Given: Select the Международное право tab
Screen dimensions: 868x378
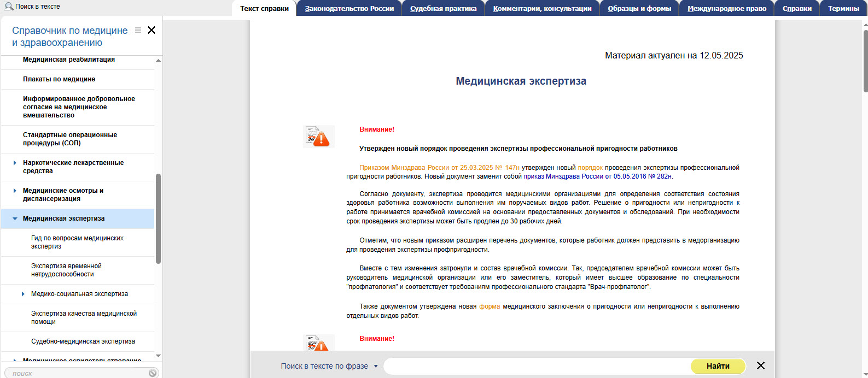Looking at the screenshot, I should coord(727,8).
